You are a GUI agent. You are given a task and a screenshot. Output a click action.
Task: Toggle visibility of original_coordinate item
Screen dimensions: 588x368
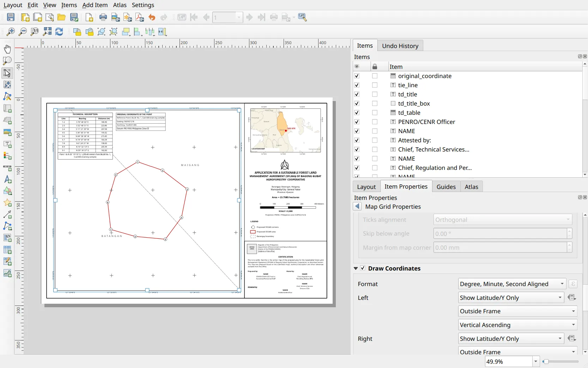[357, 76]
